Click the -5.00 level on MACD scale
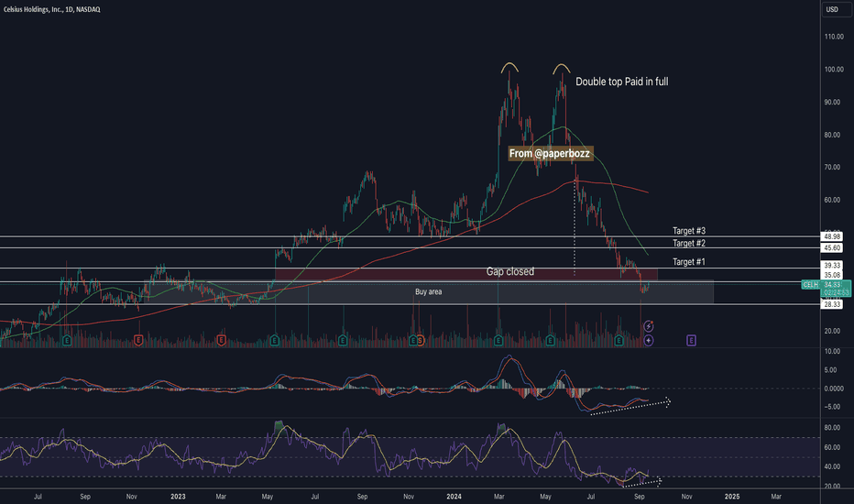Viewport: 854px width, 504px height. click(x=834, y=407)
